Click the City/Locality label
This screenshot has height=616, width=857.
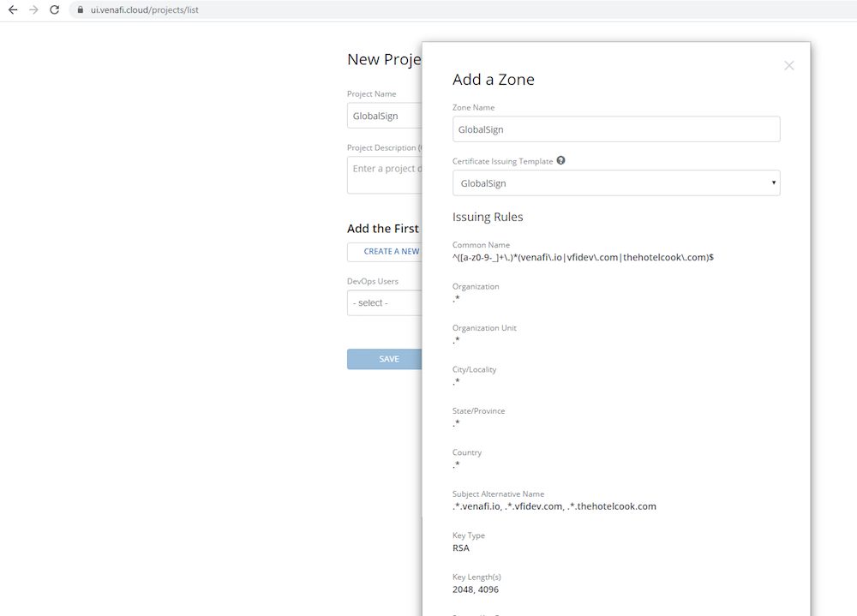coord(475,369)
